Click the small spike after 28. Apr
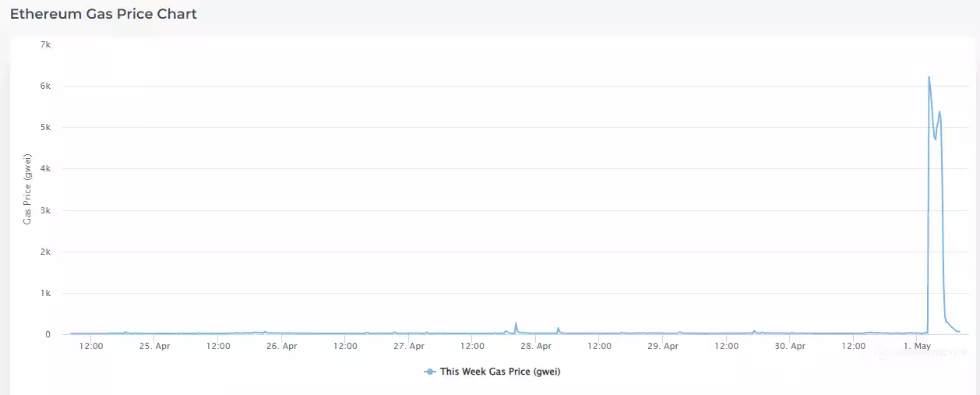Screen dimensions: 980x395 pos(558,329)
